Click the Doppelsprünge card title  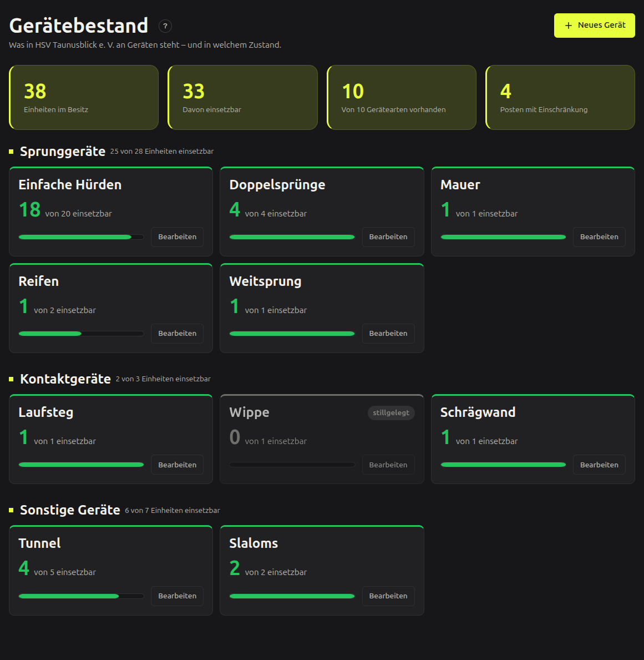(277, 185)
